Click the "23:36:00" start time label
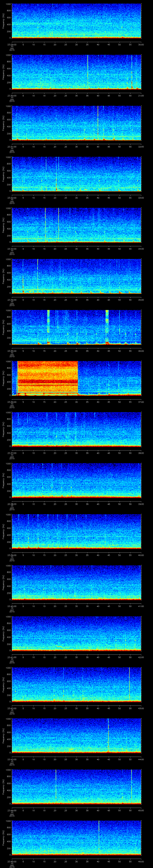 [x=12, y=402]
